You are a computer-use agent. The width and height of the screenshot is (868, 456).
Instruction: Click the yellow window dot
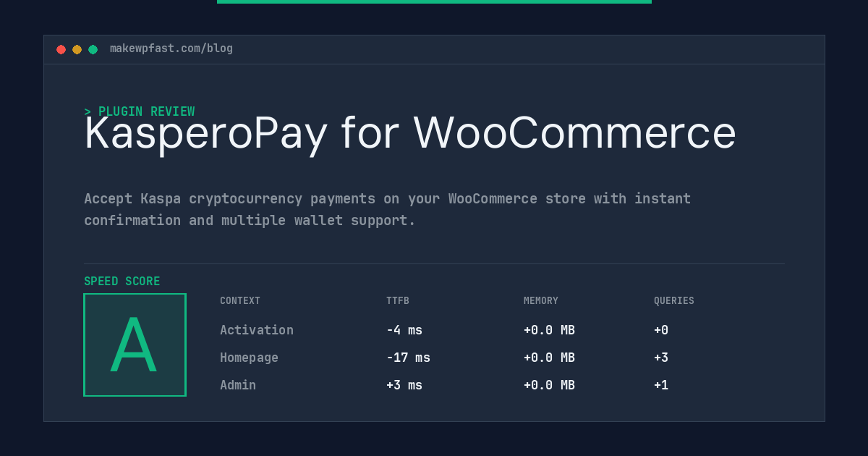77,49
